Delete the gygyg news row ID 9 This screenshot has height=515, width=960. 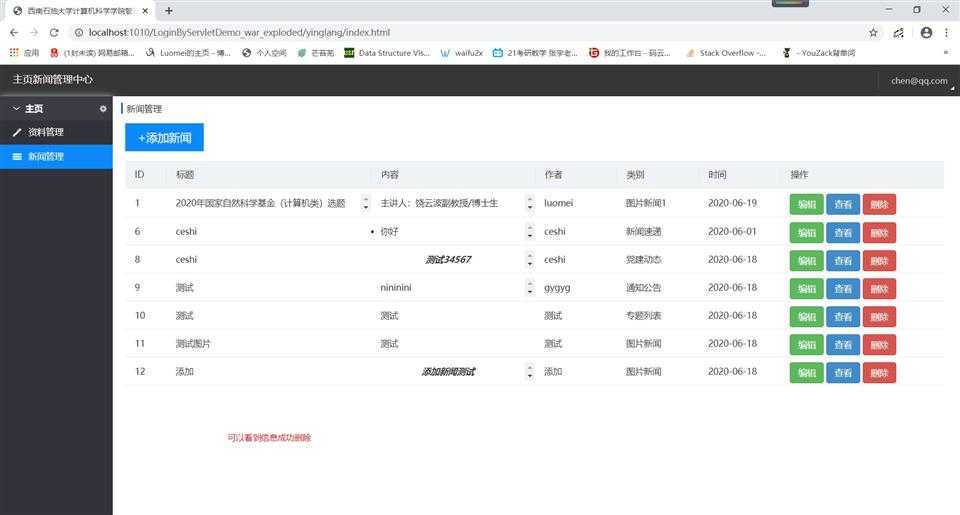click(879, 288)
